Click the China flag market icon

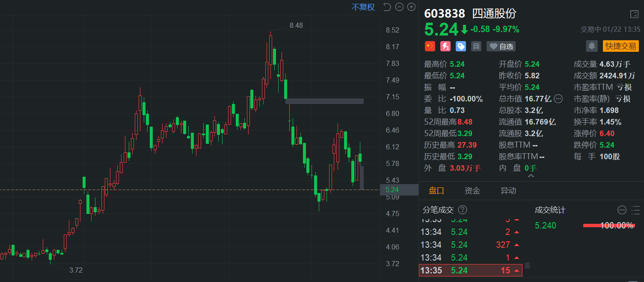click(x=430, y=46)
